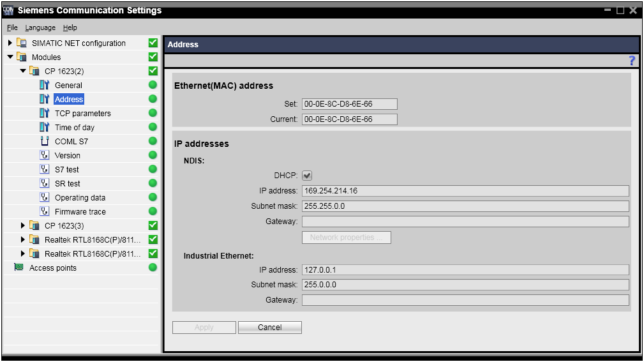Image resolution: width=644 pixels, height=362 pixels.
Task: Click the Industrial Ethernet Gateway field
Action: tap(465, 300)
